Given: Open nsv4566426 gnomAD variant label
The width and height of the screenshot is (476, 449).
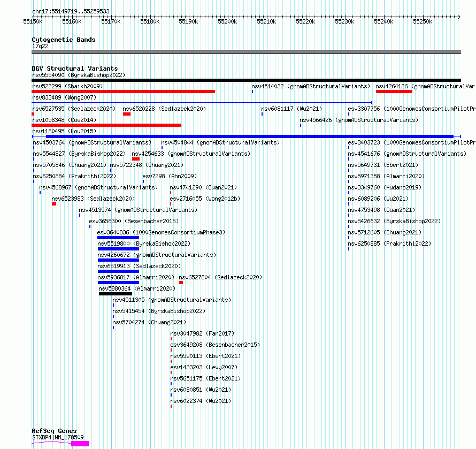Looking at the screenshot, I should 359,120.
